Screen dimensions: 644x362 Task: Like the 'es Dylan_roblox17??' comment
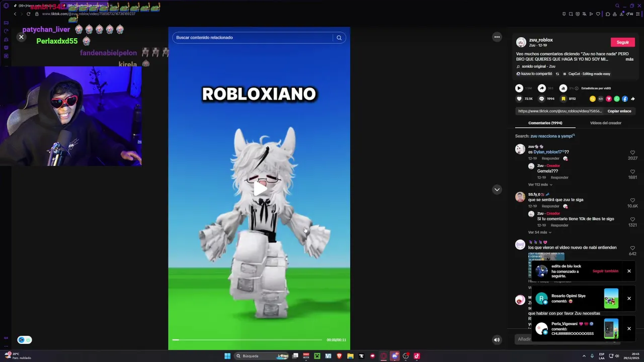pyautogui.click(x=632, y=153)
